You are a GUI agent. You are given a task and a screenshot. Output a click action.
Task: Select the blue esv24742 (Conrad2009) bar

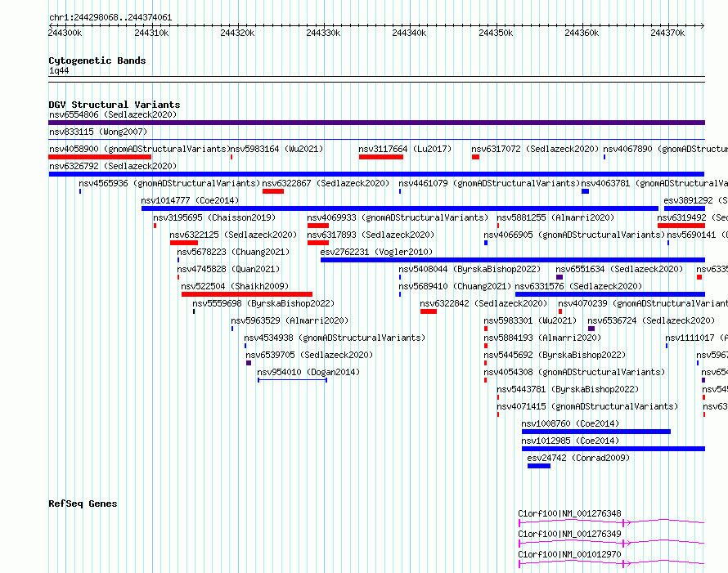pyautogui.click(x=538, y=466)
